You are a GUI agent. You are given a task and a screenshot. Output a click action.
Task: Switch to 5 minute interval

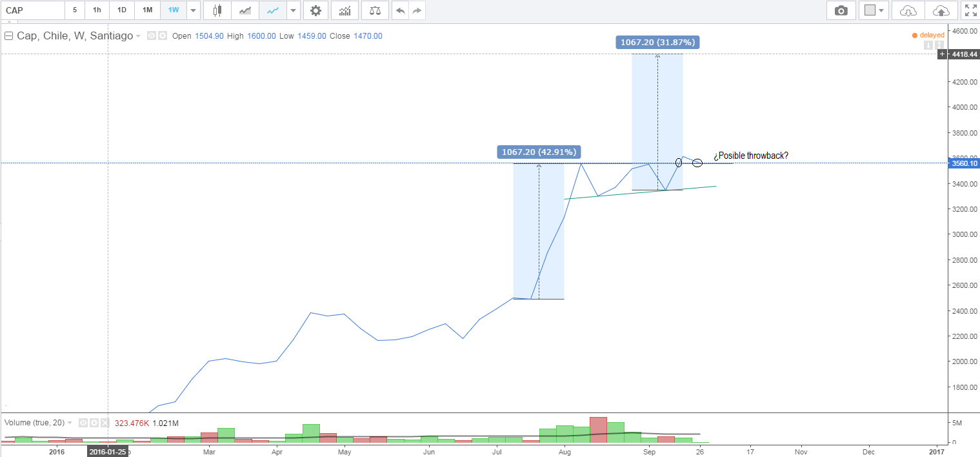(75, 10)
